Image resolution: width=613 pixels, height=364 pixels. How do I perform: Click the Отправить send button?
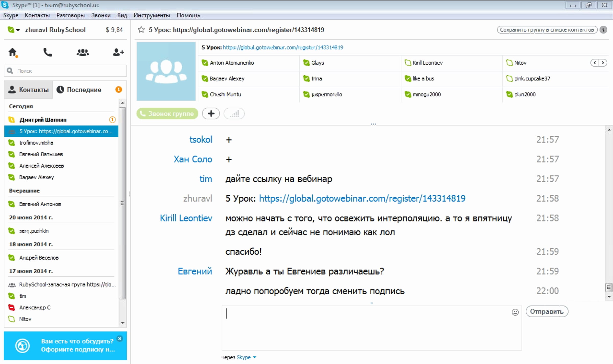coord(547,312)
